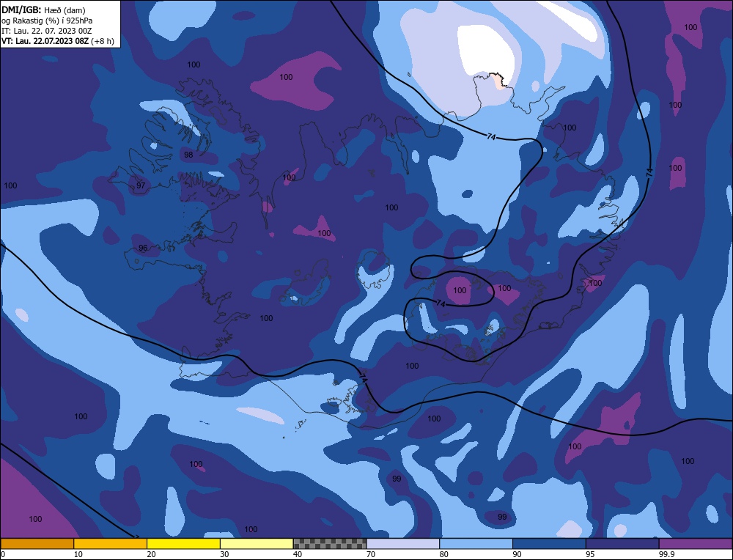The height and width of the screenshot is (560, 733).
Task: Click the lavender 70–80 legend swatch
Action: 403,543
